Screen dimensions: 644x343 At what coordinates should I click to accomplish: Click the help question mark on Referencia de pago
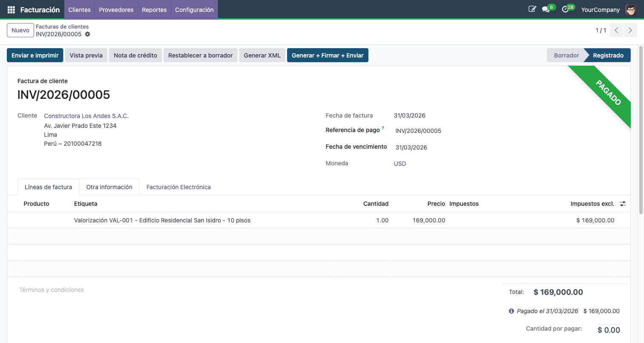[x=382, y=127]
